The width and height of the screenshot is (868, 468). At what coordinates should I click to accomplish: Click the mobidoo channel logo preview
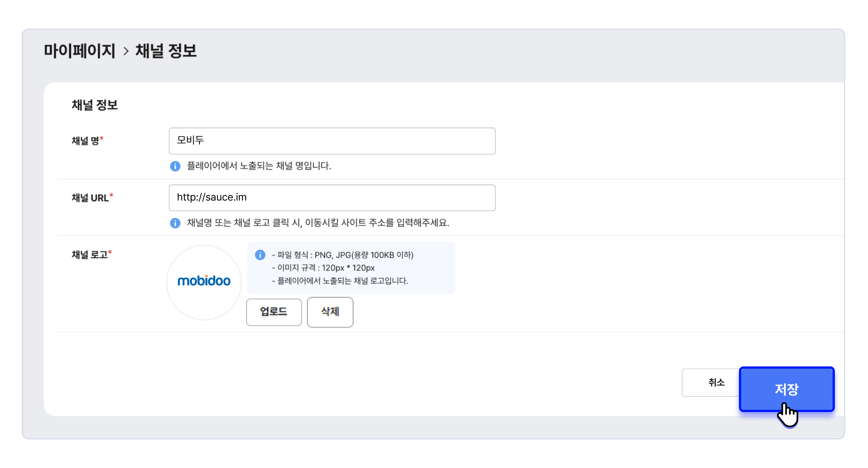point(204,282)
